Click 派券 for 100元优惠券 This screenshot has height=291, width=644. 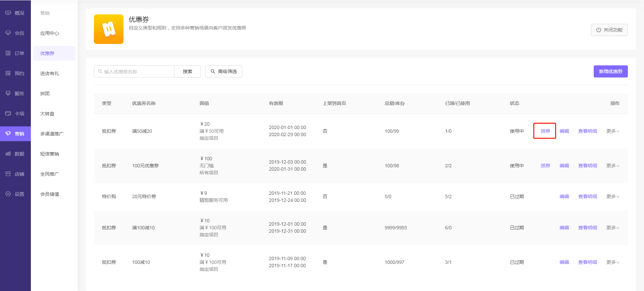click(545, 166)
